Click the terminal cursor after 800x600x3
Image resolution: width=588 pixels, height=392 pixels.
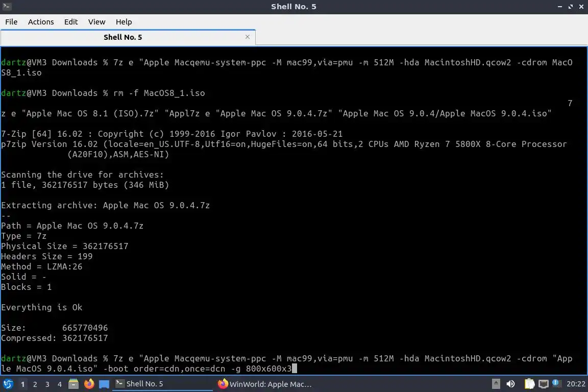click(295, 369)
